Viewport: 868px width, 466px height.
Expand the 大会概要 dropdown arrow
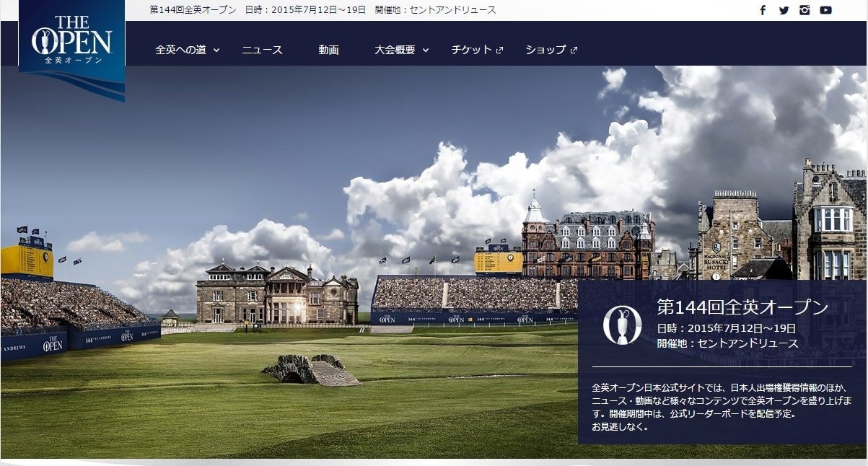[426, 50]
